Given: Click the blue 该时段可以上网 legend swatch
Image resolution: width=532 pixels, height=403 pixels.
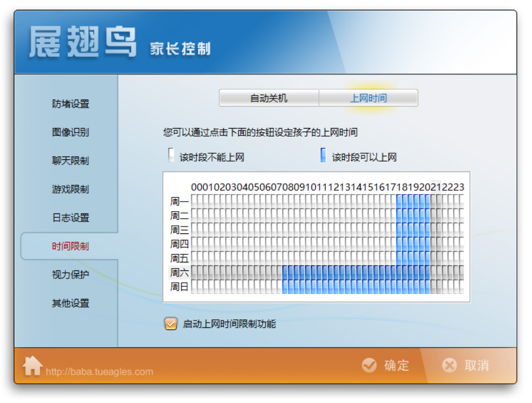Looking at the screenshot, I should [x=323, y=155].
